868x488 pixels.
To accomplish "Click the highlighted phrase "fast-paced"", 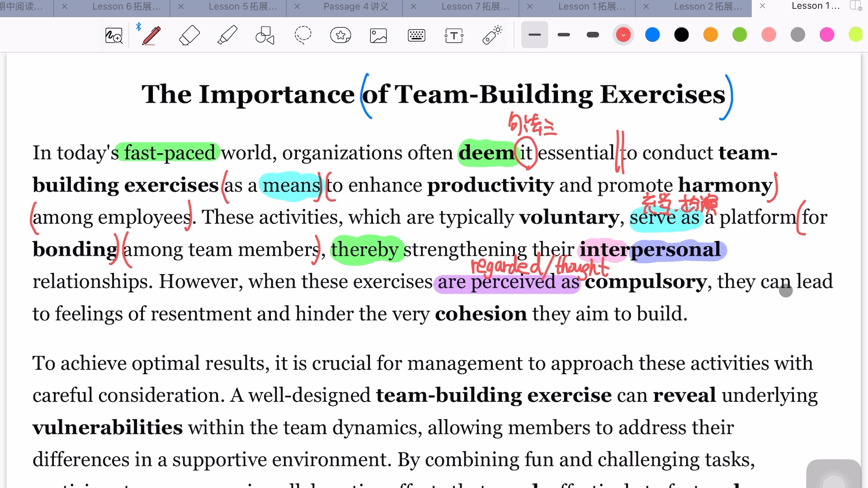I will tap(170, 153).
